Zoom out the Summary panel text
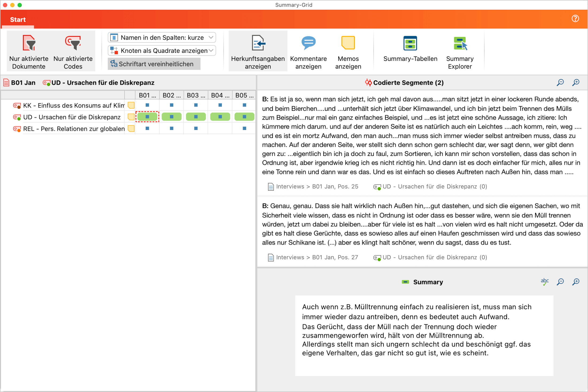 tap(560, 282)
